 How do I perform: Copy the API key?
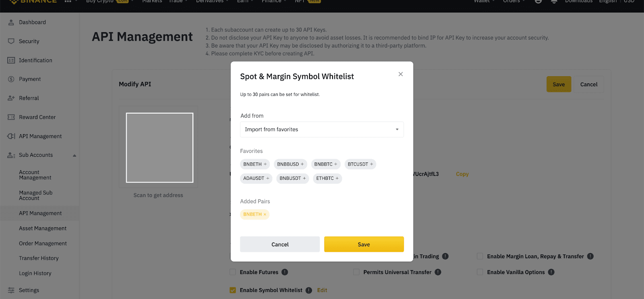[x=462, y=174]
